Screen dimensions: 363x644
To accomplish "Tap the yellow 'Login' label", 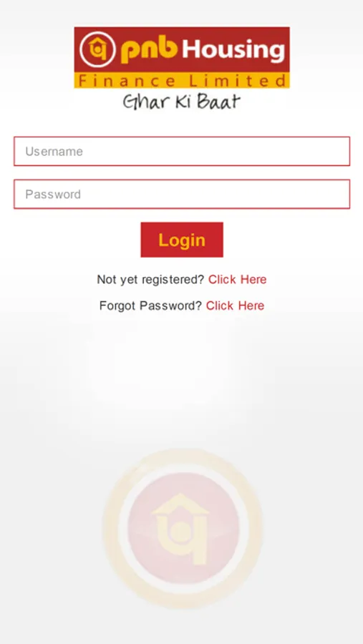I will point(182,240).
